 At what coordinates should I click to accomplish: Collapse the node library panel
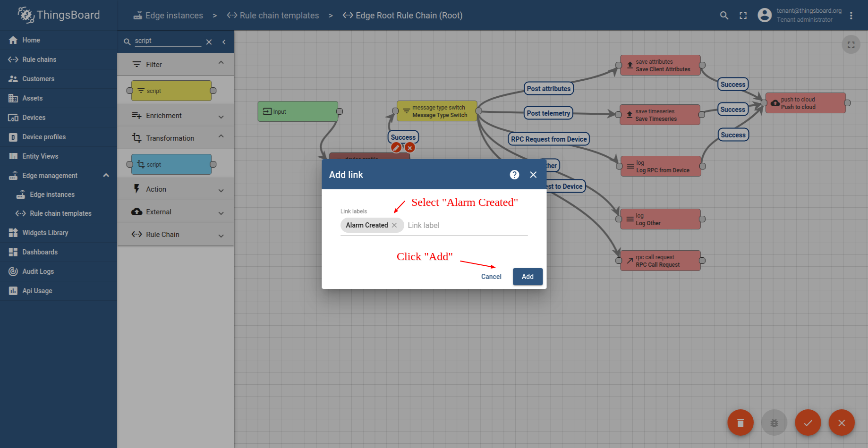pos(224,42)
